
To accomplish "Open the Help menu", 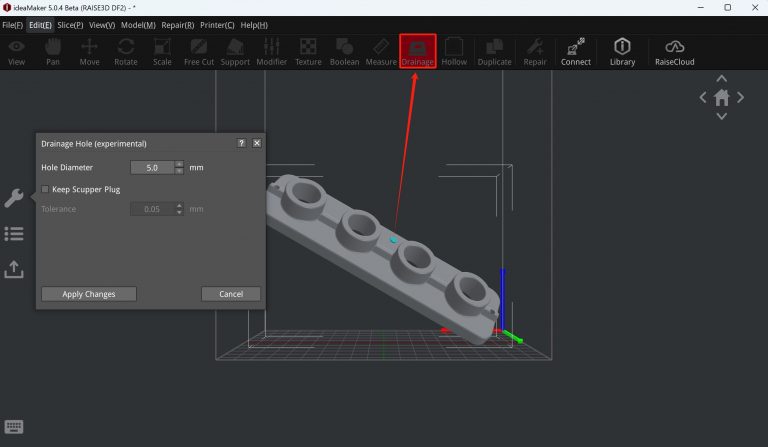I will click(254, 25).
